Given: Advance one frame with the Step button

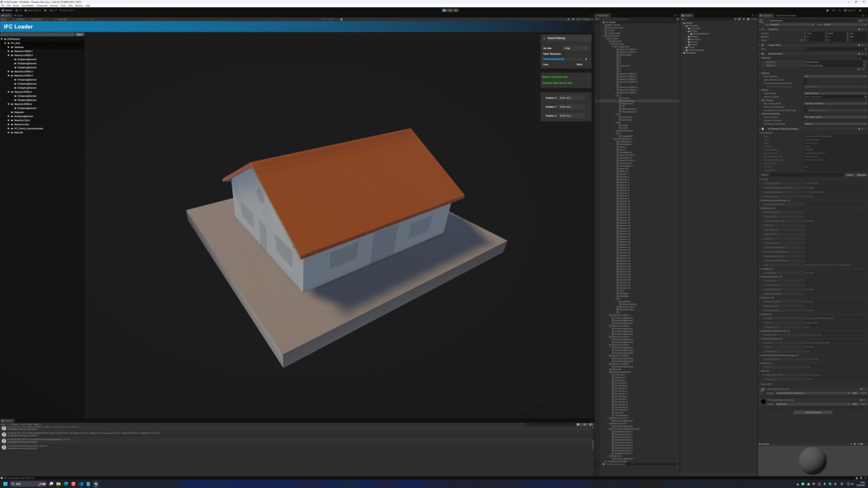Looking at the screenshot, I should (x=456, y=10).
